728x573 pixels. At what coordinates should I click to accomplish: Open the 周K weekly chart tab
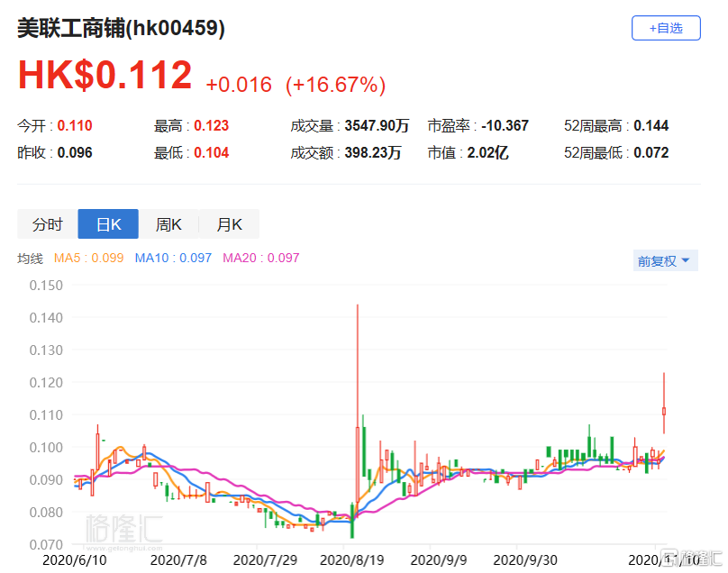(168, 224)
